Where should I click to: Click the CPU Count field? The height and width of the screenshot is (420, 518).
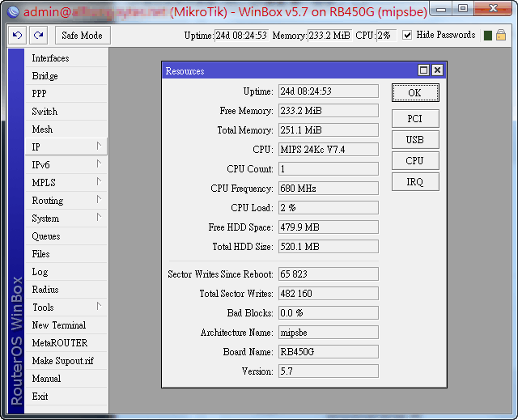point(329,168)
